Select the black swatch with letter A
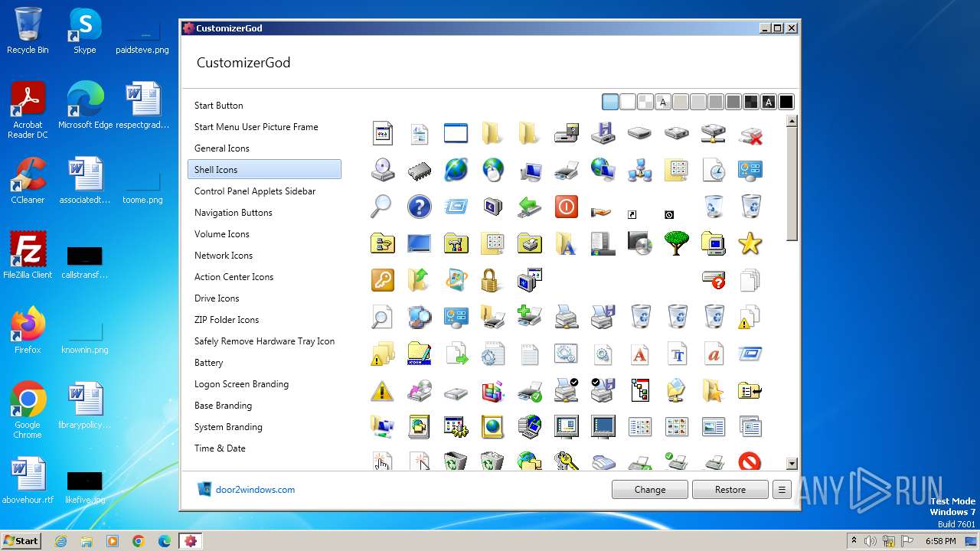Viewport: 980px width, 551px height. 769,102
